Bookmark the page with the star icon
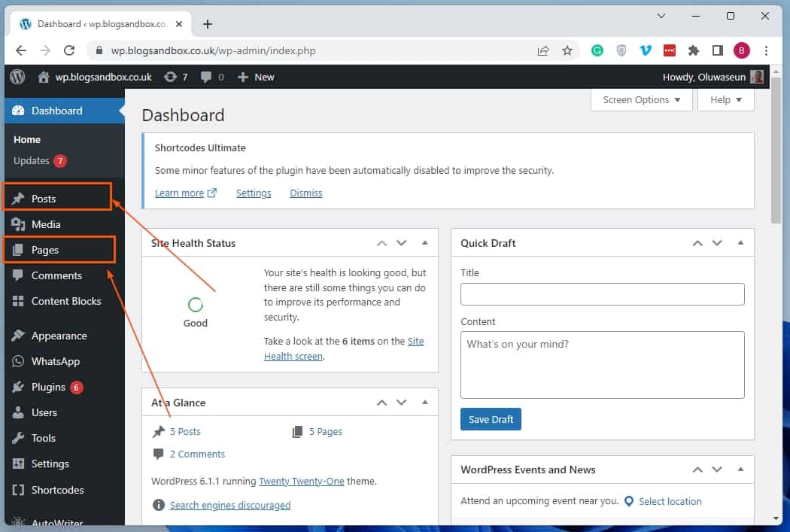Screen dimensions: 790x532 coord(567,50)
